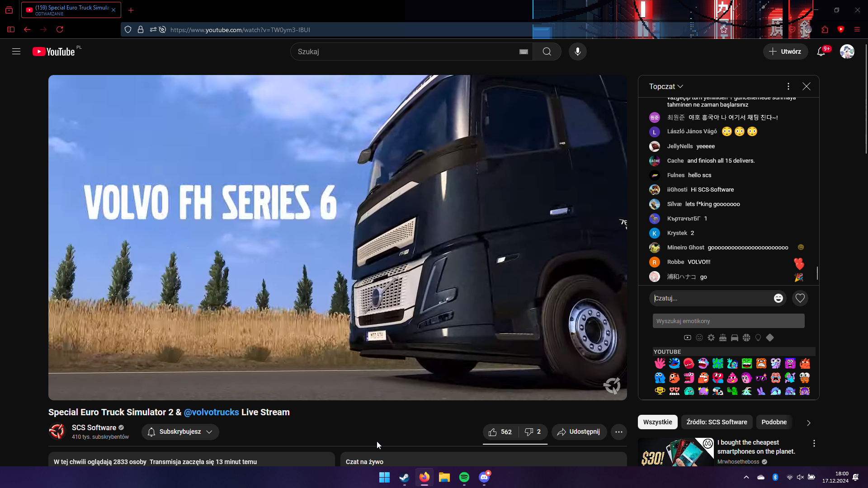Open SCS Software channel name
Screen dimensions: 868x488
coord(94,427)
